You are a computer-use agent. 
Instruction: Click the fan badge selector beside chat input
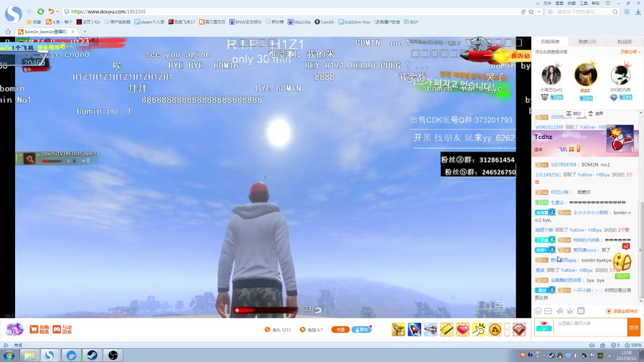544,327
